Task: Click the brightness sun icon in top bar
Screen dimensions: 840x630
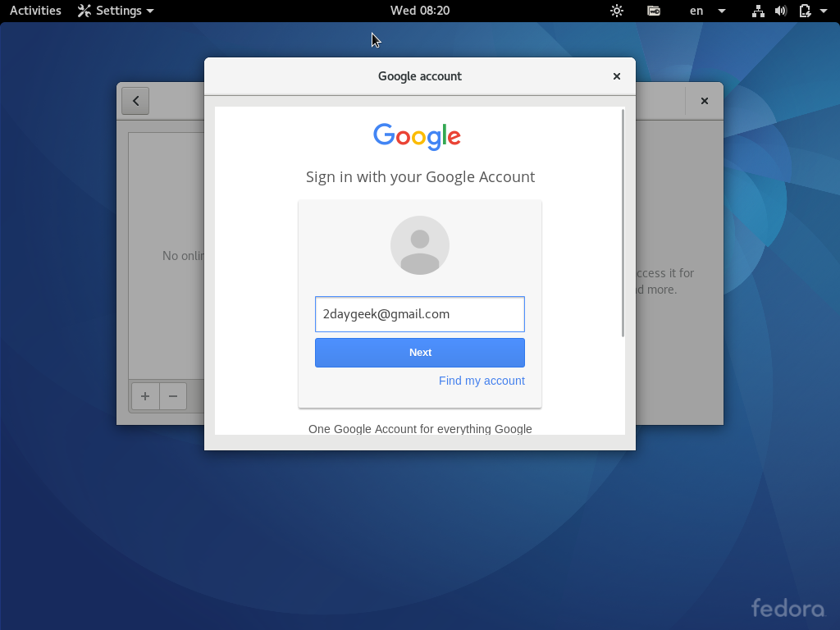Action: 617,11
